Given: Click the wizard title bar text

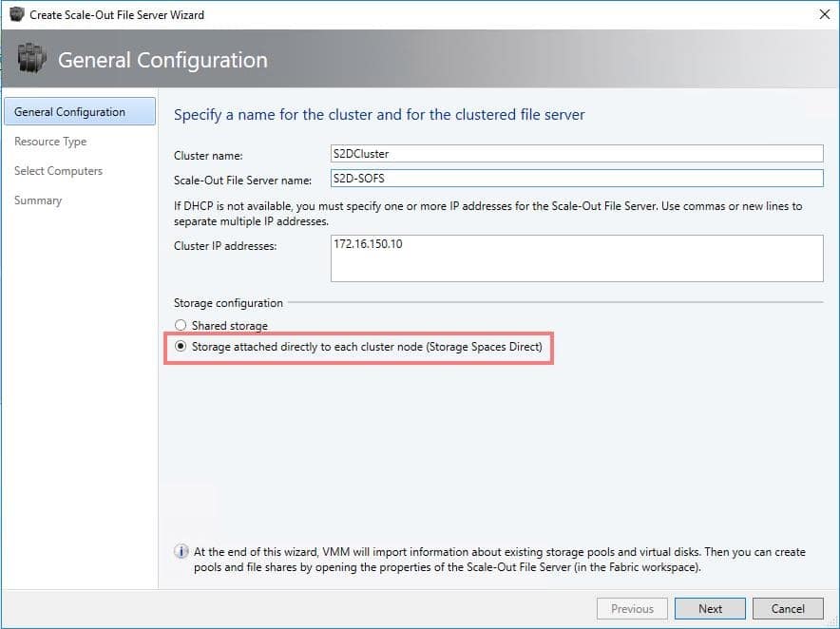Looking at the screenshot, I should pos(117,15).
